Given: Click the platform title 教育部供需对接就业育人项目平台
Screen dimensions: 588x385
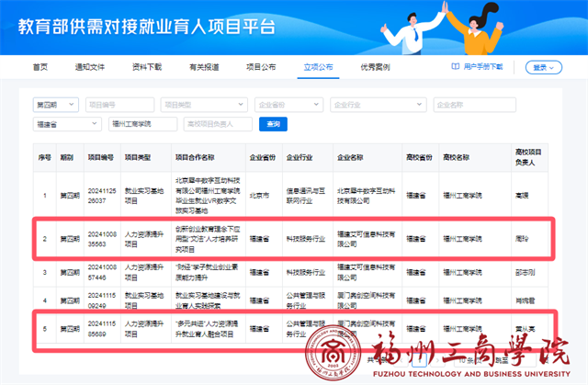Looking at the screenshot, I should click(147, 27).
